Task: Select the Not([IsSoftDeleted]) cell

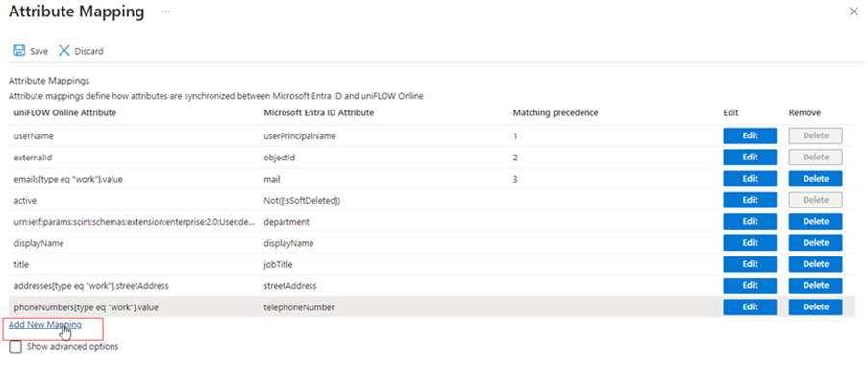Action: click(302, 200)
